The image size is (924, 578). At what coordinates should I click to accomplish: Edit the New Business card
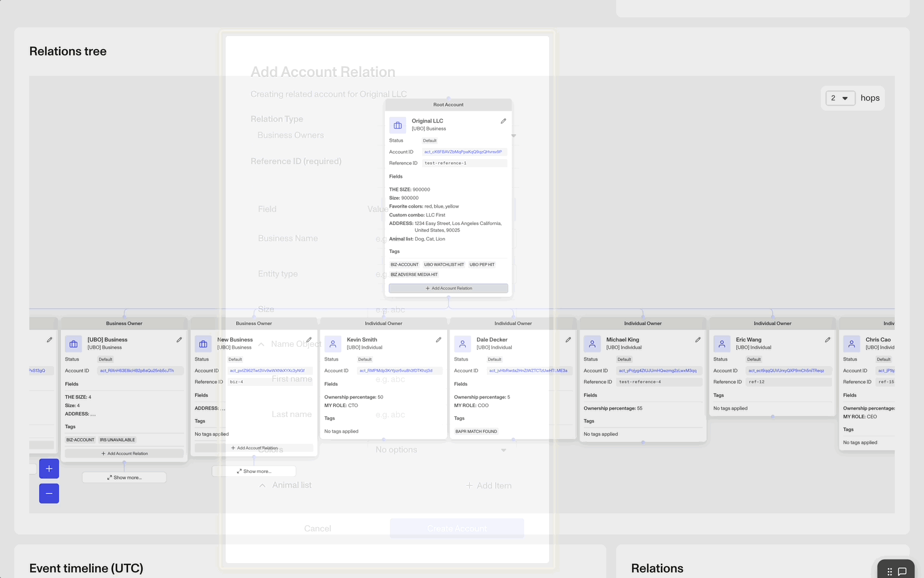click(309, 340)
